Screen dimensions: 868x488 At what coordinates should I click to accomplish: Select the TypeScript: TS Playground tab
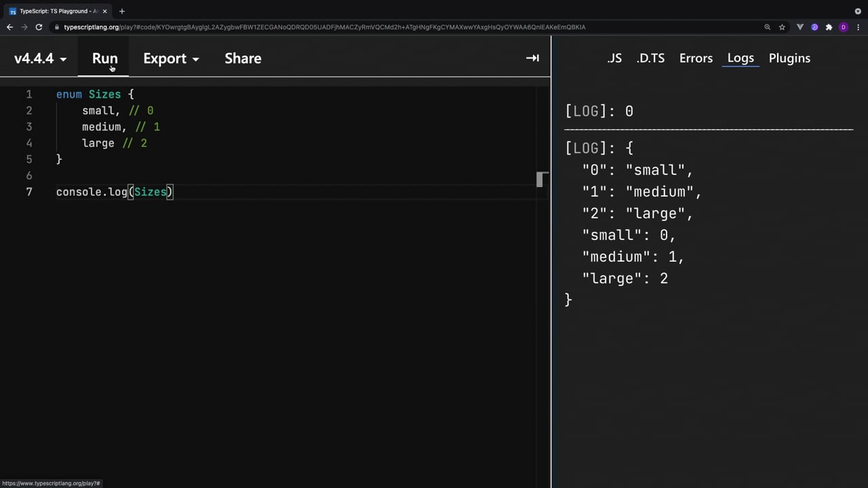[58, 11]
